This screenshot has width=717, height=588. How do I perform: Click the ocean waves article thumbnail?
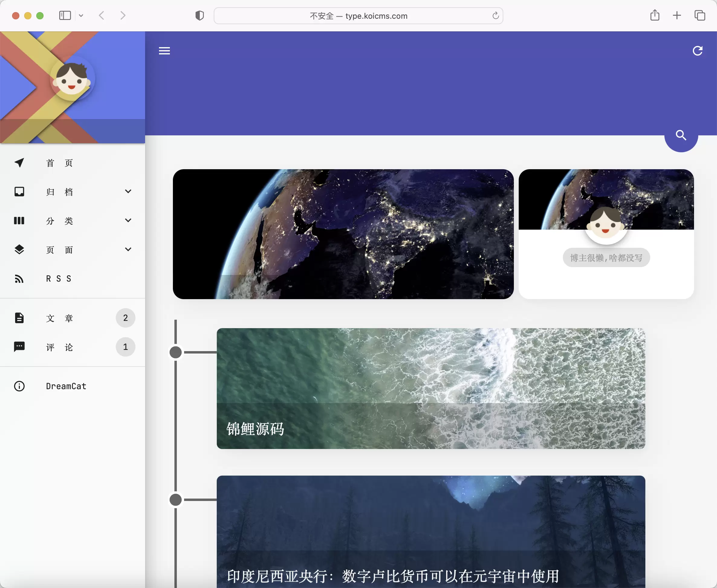[x=431, y=389]
